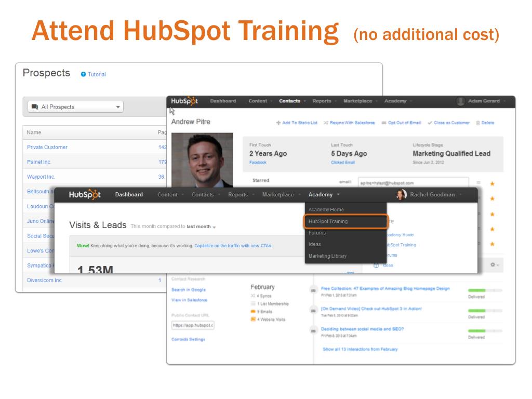Click the Add To Static List link
The image size is (532, 399).
pos(300,123)
